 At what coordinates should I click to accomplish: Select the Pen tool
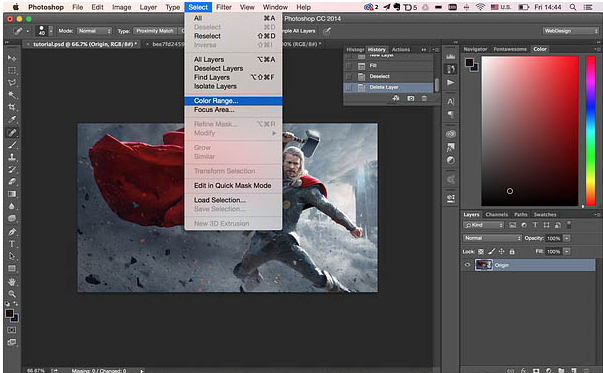pos(12,232)
